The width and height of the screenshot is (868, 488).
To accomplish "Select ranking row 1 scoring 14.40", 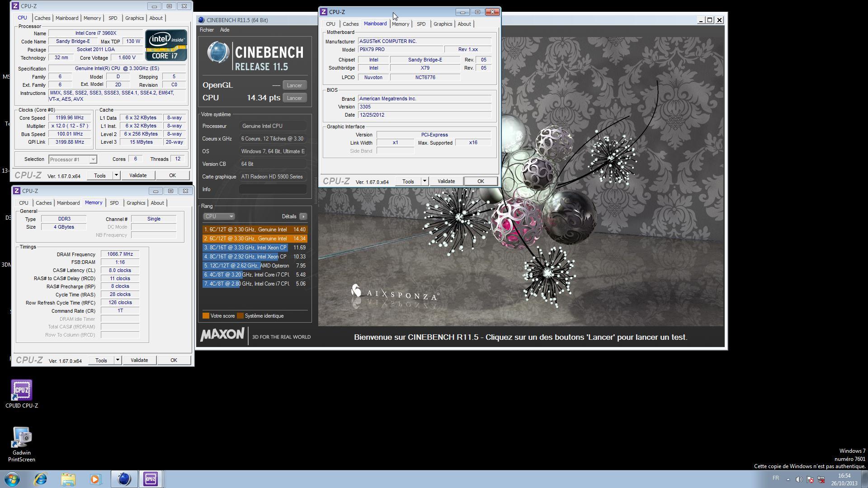I will [x=255, y=230].
